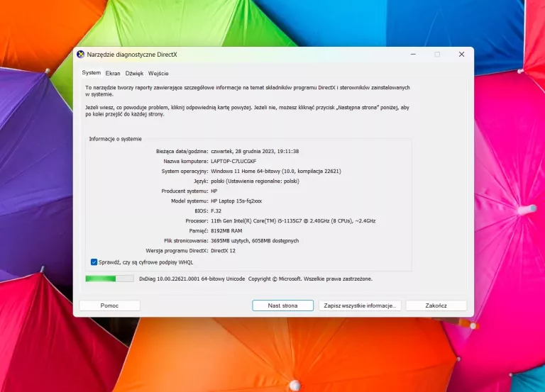Screen dimensions: 545x392
Task: Select the computer name LAPTOP-C7LUCGKF
Action: 233,161
